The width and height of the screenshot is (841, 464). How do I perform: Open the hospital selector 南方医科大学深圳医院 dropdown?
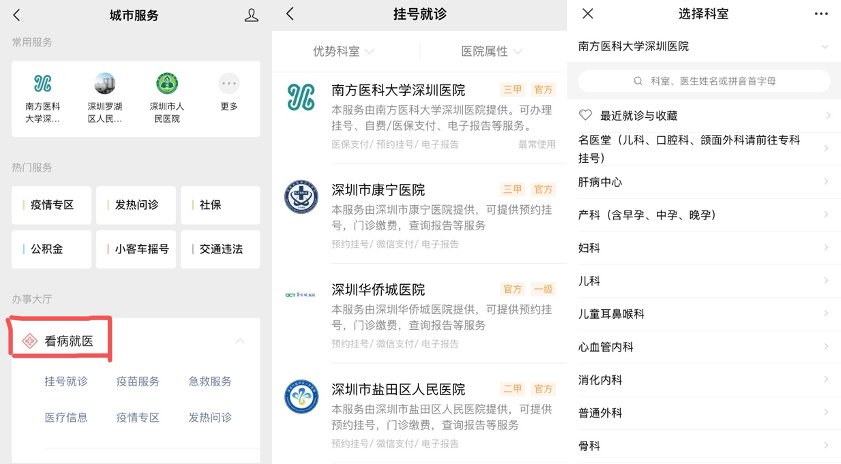tap(704, 46)
